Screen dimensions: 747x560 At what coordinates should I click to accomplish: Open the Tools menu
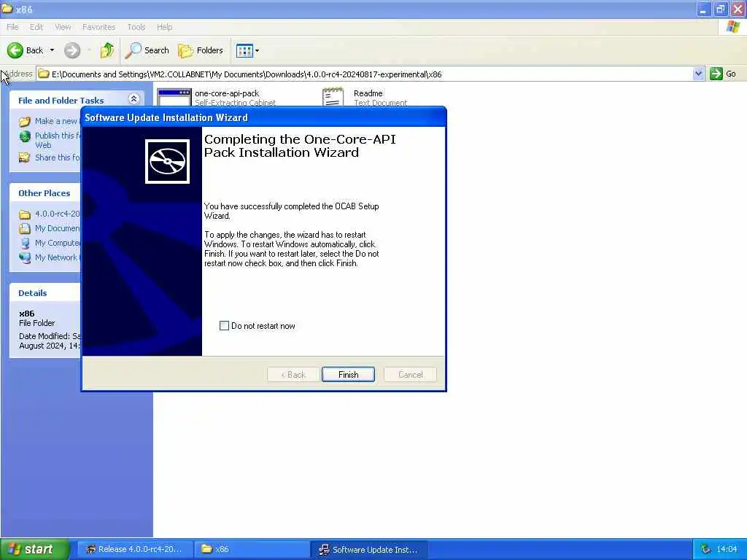point(136,27)
